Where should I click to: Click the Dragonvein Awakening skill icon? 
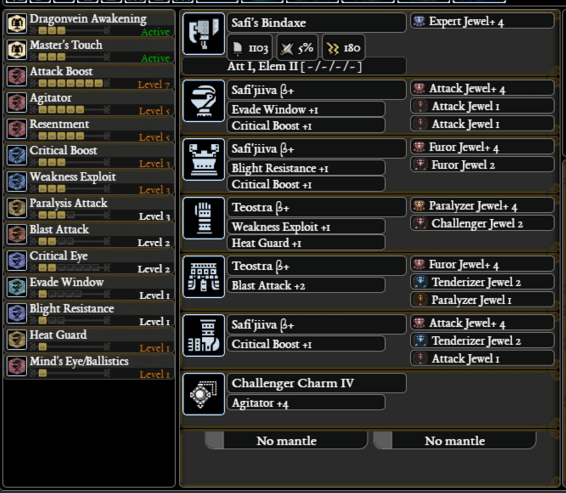[17, 23]
